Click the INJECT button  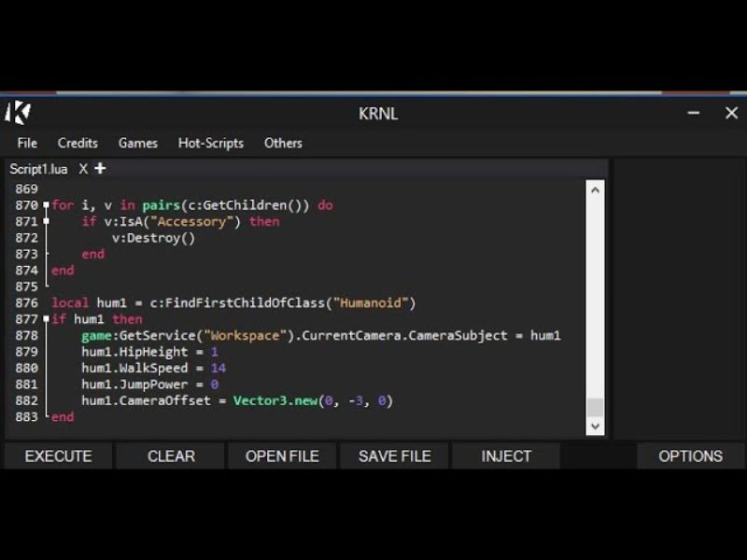tap(506, 456)
